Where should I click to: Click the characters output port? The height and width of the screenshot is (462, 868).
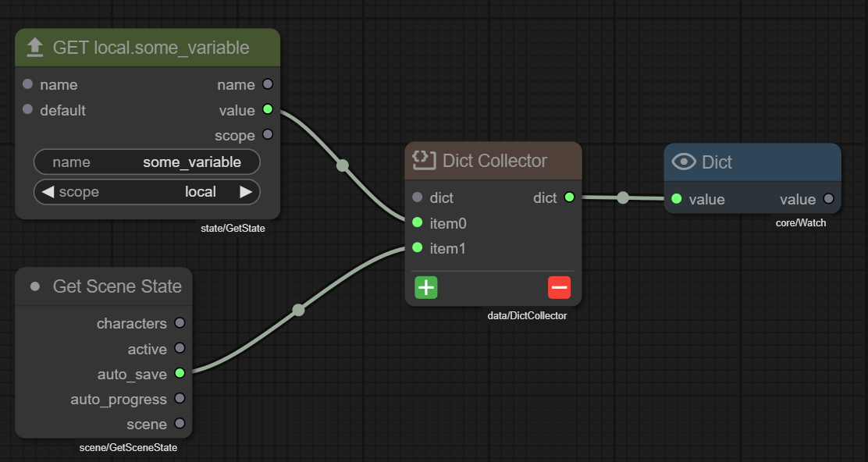pos(180,323)
